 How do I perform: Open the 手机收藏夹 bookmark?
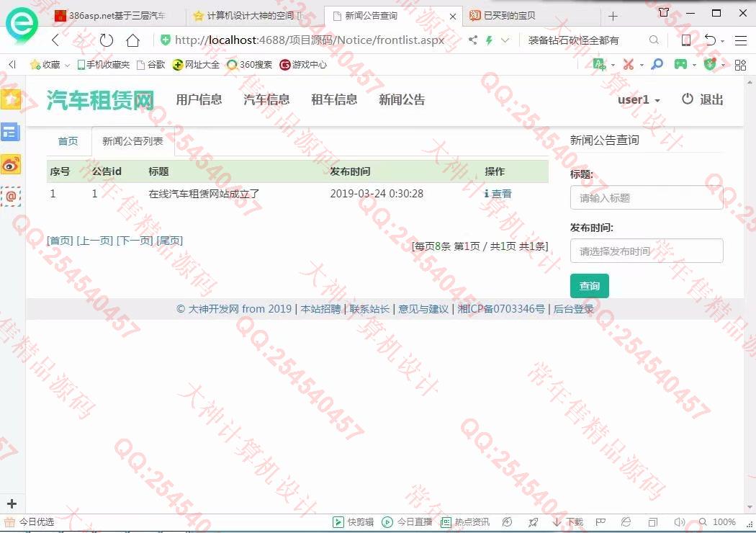tap(103, 64)
